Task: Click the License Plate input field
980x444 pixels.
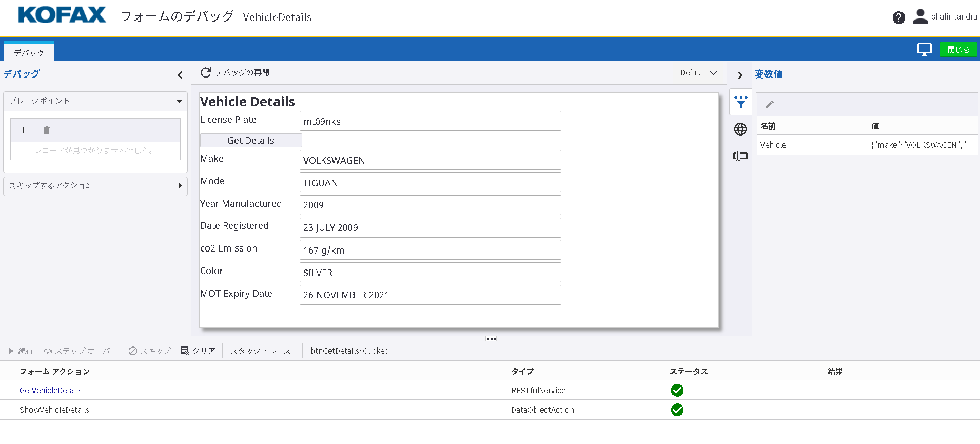Action: (430, 122)
